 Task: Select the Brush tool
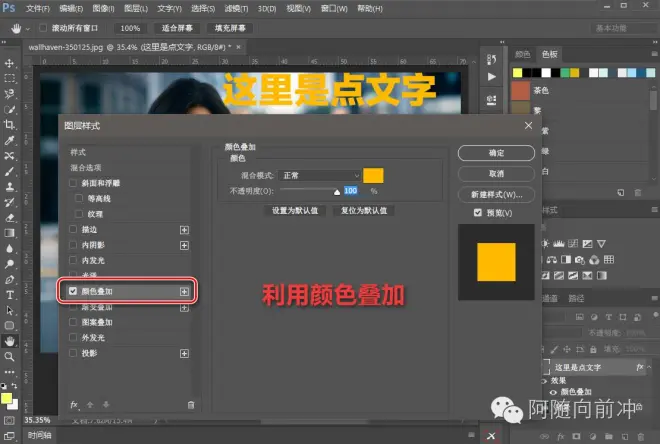click(9, 171)
